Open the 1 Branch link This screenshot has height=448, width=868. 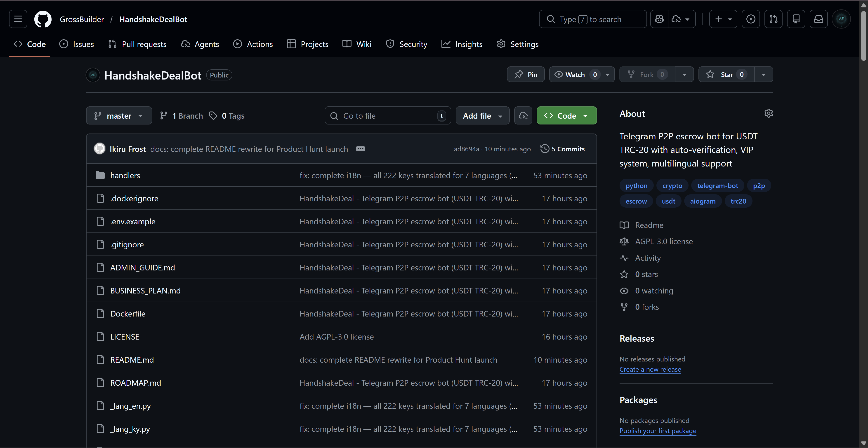(181, 115)
